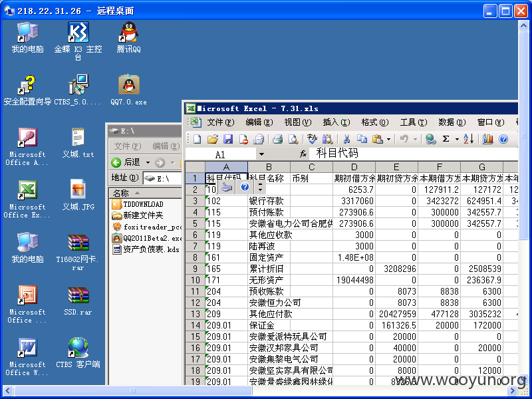Run the spelling check icon

click(312, 139)
